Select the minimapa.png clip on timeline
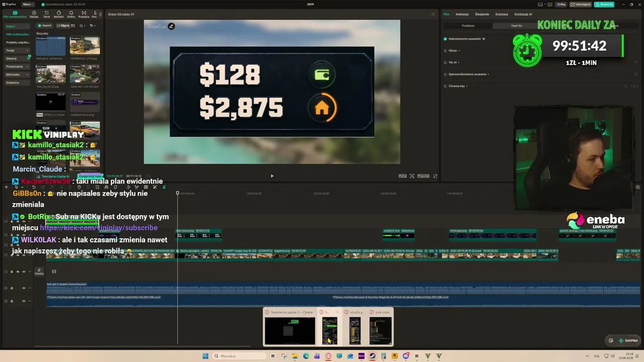Image resolution: width=644 pixels, height=362 pixels. [493, 234]
